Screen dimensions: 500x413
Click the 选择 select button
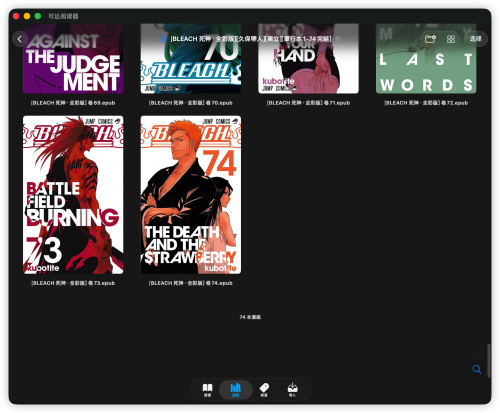476,39
